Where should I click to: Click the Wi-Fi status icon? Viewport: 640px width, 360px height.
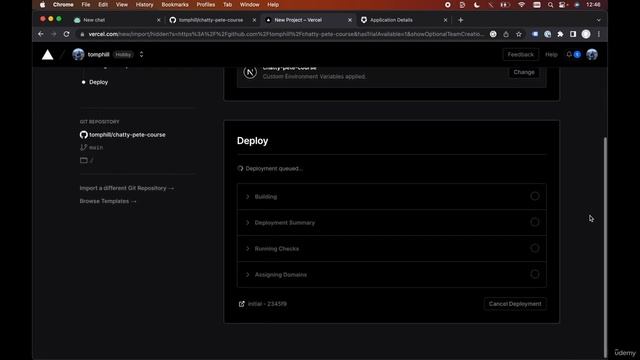tap(521, 4)
